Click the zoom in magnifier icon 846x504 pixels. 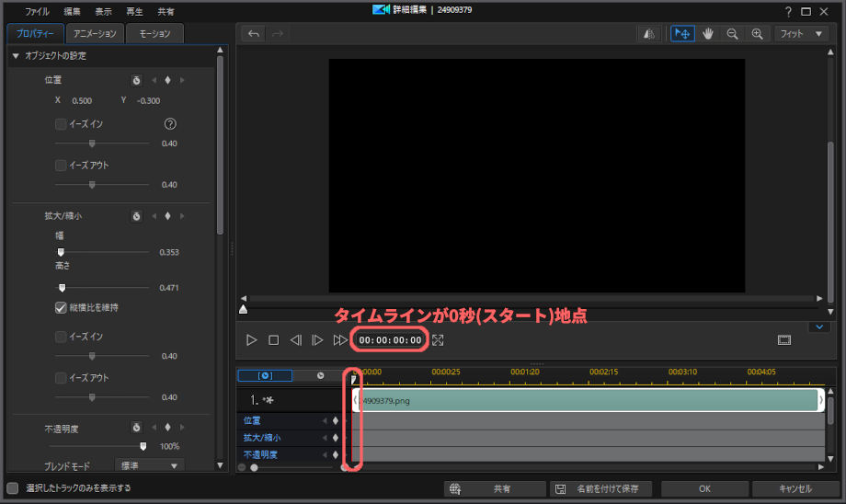[758, 33]
